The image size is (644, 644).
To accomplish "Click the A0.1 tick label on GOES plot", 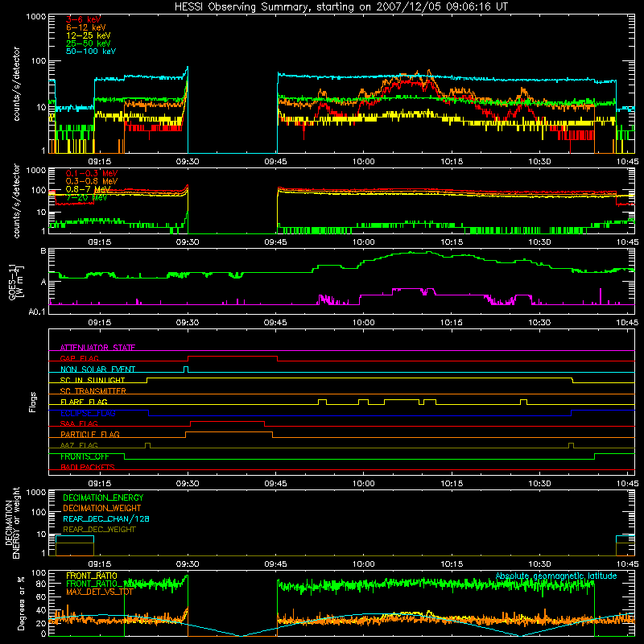I will click(37, 312).
